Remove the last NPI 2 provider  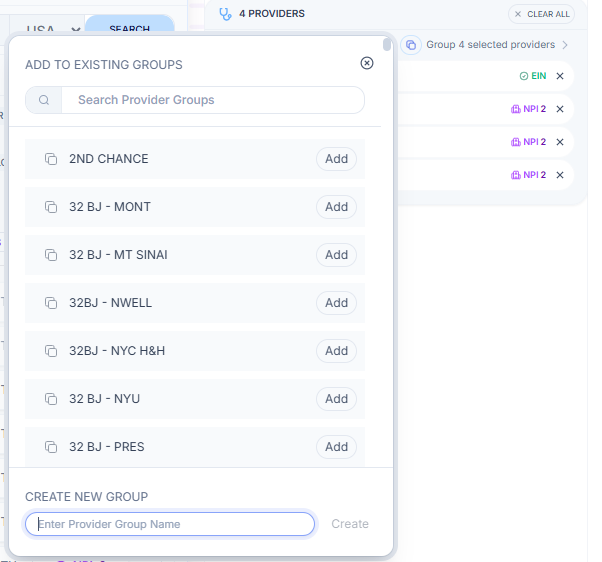(560, 175)
